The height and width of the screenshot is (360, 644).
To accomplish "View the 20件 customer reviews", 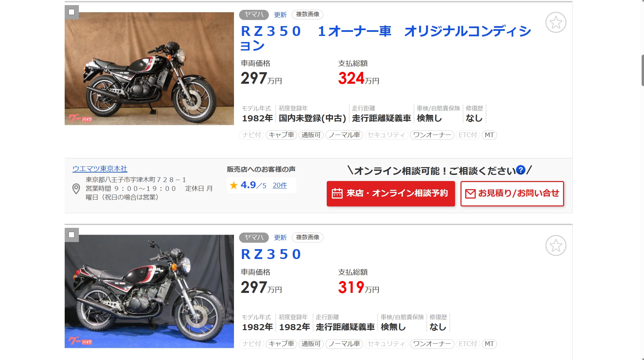I will [x=280, y=185].
